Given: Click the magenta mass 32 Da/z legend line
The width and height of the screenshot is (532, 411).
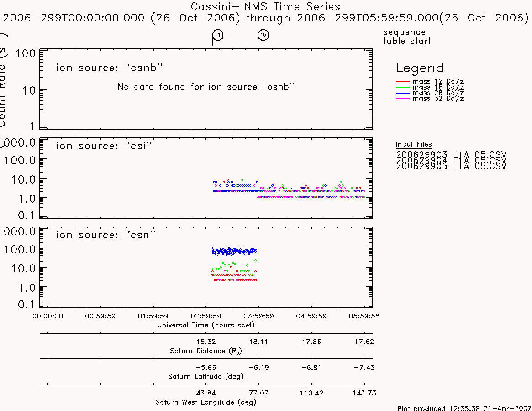Looking at the screenshot, I should 403,99.
